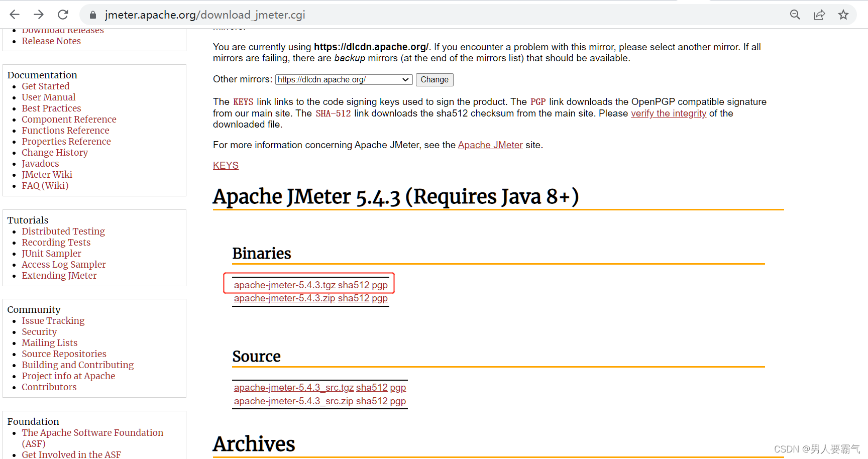This screenshot has height=459, width=868.
Task: Go forward in browser history
Action: tap(39, 15)
